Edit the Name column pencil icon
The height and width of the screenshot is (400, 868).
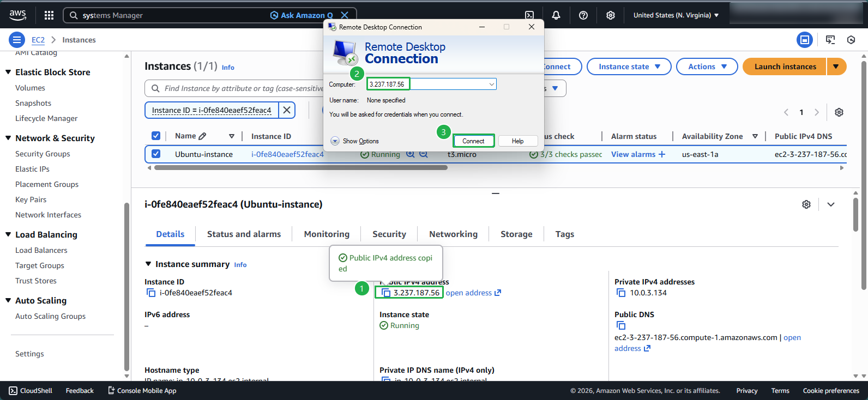[x=203, y=136]
